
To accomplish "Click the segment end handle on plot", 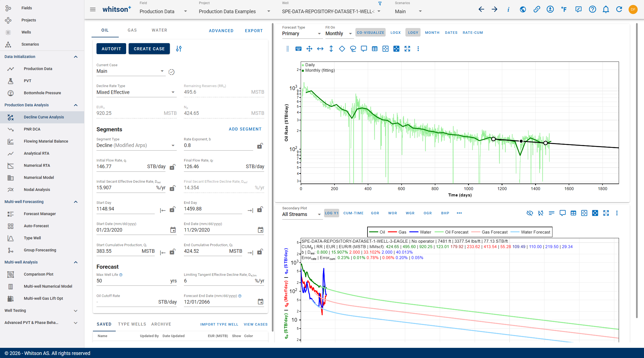I will pyautogui.click(x=546, y=143).
